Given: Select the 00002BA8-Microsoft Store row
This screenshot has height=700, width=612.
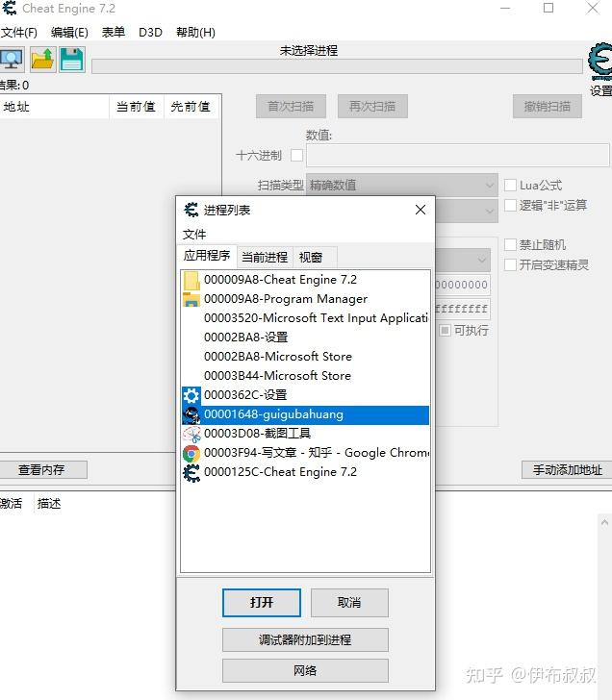Looking at the screenshot, I should tap(305, 357).
